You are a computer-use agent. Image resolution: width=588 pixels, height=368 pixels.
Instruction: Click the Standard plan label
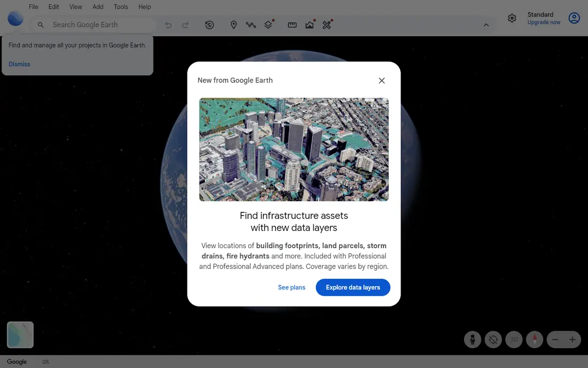click(540, 14)
